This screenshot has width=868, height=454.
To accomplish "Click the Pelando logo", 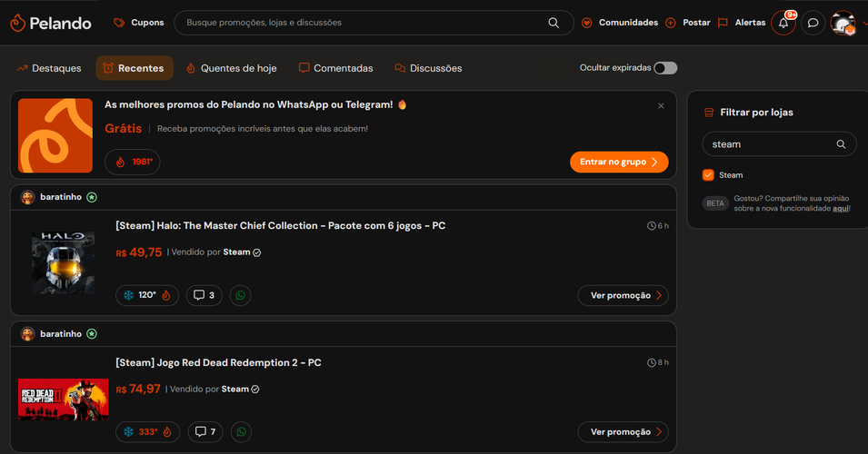I will (x=50, y=24).
